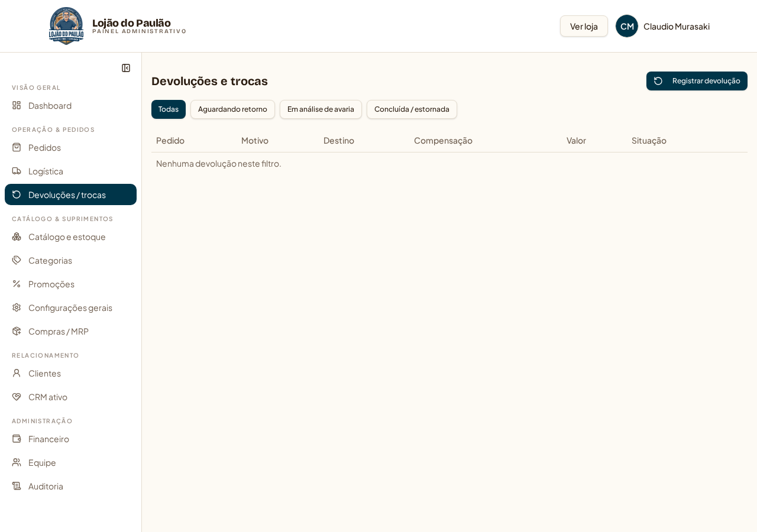This screenshot has height=532, width=757.
Task: Open Configurações gerais
Action: [x=70, y=307]
